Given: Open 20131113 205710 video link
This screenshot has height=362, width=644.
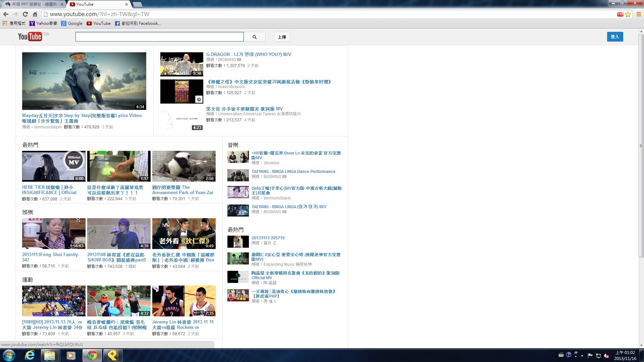Looking at the screenshot, I should [x=268, y=238].
